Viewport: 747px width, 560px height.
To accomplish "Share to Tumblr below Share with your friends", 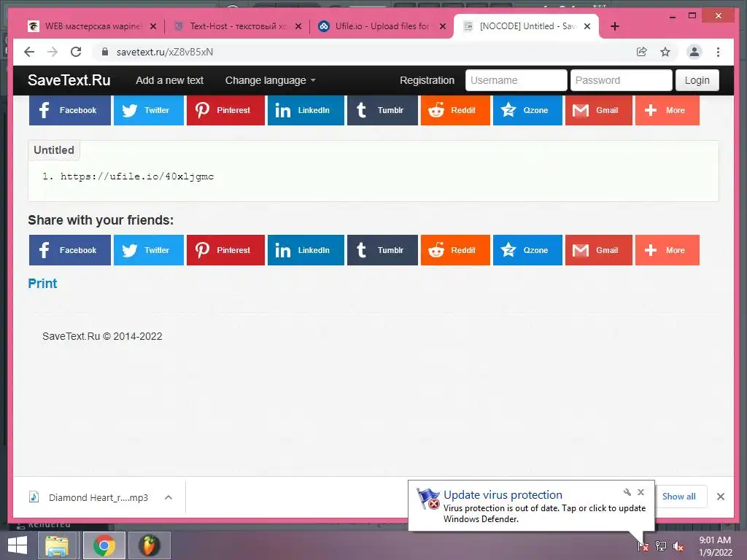I will click(x=382, y=250).
